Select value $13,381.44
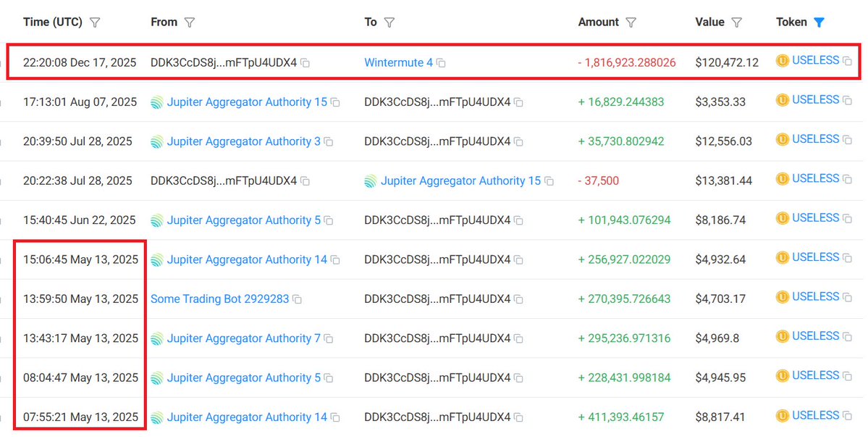The width and height of the screenshot is (868, 437). (723, 180)
